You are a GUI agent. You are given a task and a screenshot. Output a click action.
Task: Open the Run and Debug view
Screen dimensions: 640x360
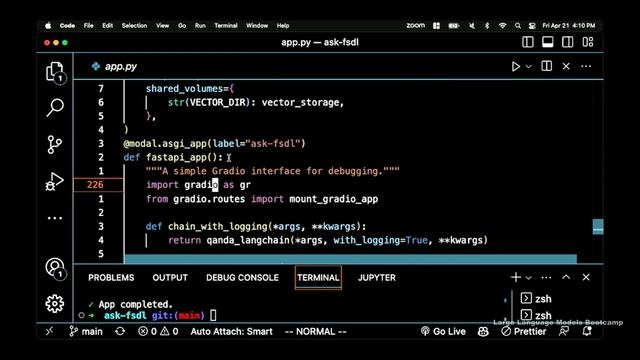coord(55,181)
